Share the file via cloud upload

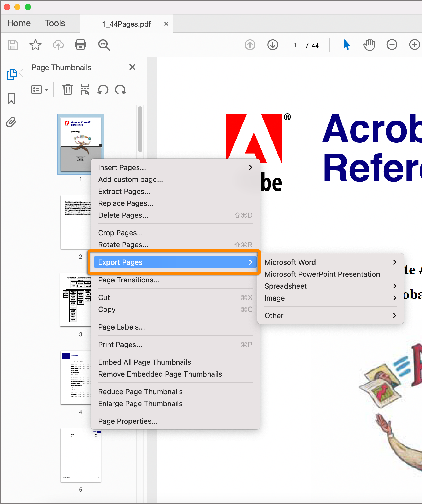click(x=58, y=45)
